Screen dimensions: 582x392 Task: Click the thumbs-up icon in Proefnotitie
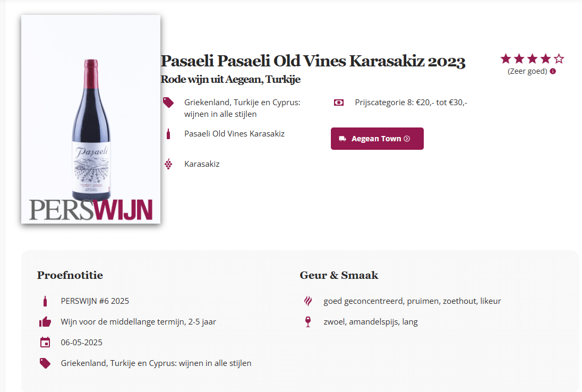click(x=45, y=322)
